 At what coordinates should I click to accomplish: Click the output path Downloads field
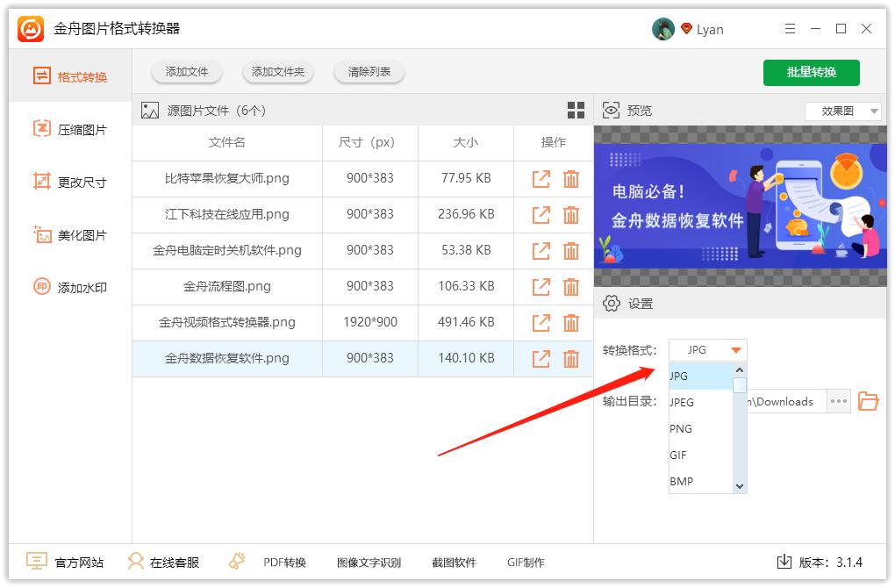click(786, 401)
